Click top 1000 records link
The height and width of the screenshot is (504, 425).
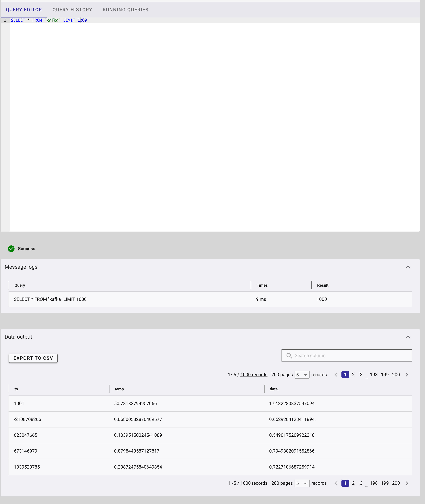254,375
